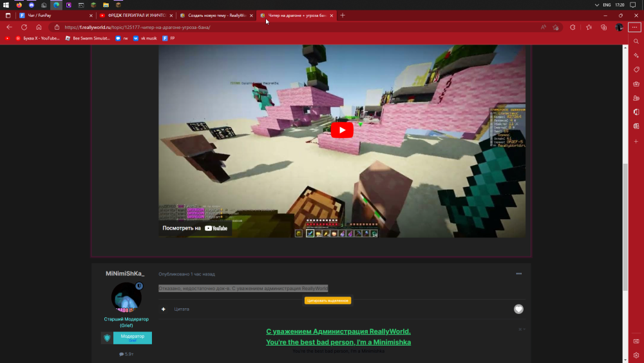Open Edge Settings and more menu

coord(634,27)
